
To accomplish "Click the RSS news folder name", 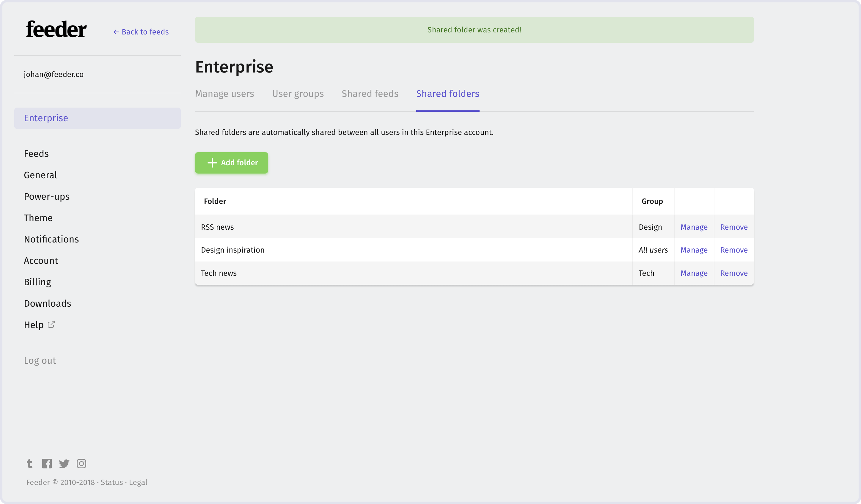I will pyautogui.click(x=217, y=227).
